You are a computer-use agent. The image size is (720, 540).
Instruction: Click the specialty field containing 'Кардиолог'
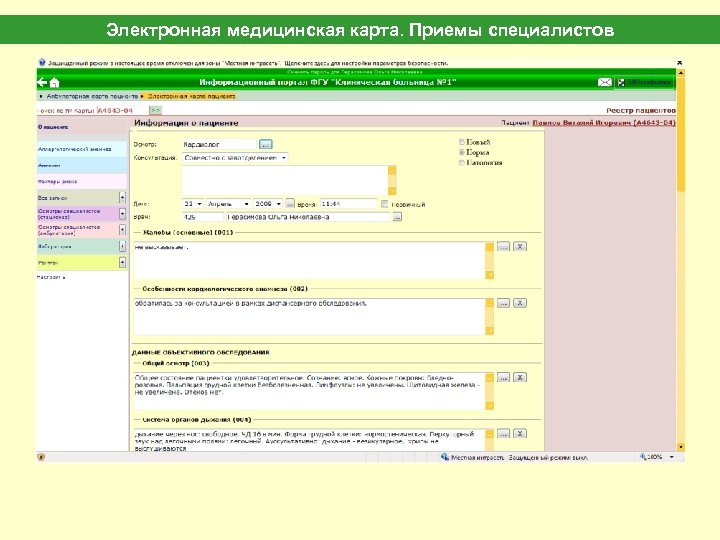tap(219, 144)
